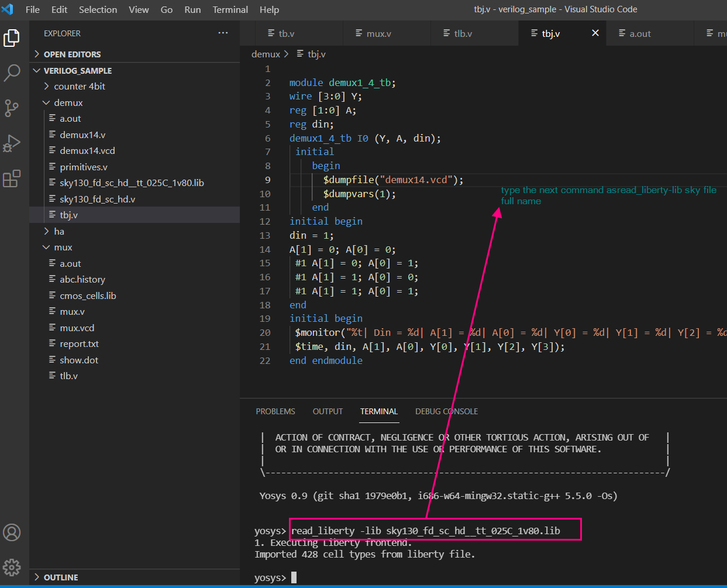Click code line 9 with $dumpfile
727x588 pixels.
coord(393,180)
